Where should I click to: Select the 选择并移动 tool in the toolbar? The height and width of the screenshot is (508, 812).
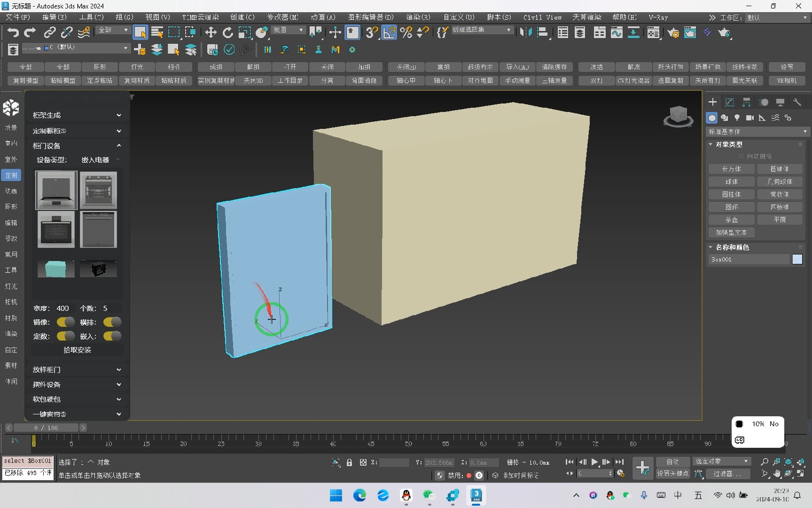211,32
